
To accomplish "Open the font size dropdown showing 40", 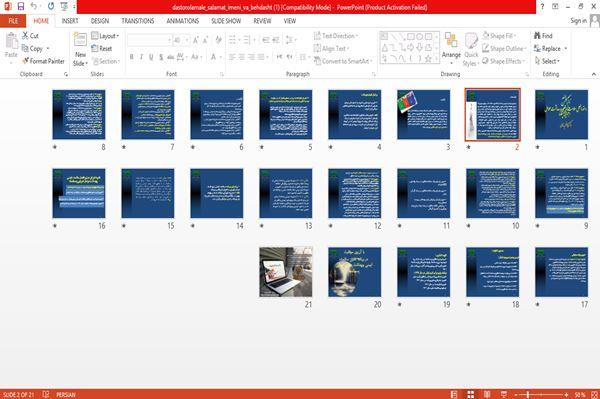I will (x=181, y=40).
